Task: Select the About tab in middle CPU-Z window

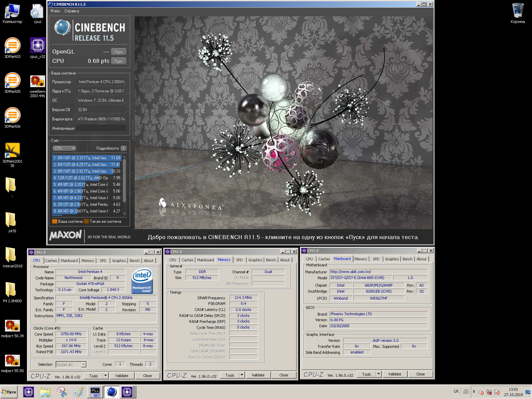Action: (285, 260)
